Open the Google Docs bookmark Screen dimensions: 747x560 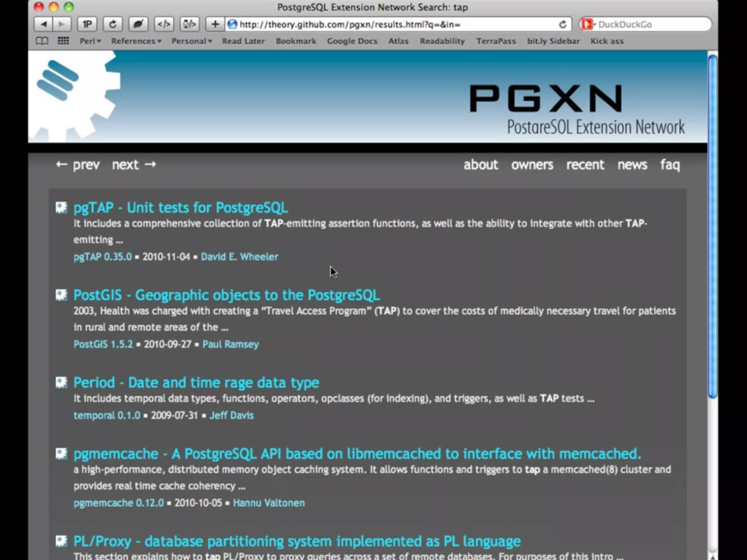point(352,41)
